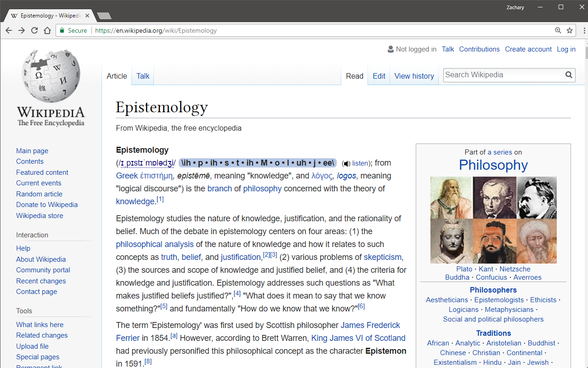The width and height of the screenshot is (588, 368).
Task: Click Log in
Action: [x=566, y=49]
